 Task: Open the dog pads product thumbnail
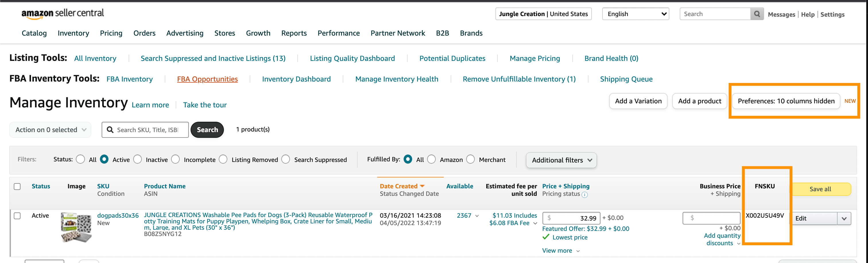[x=76, y=227]
